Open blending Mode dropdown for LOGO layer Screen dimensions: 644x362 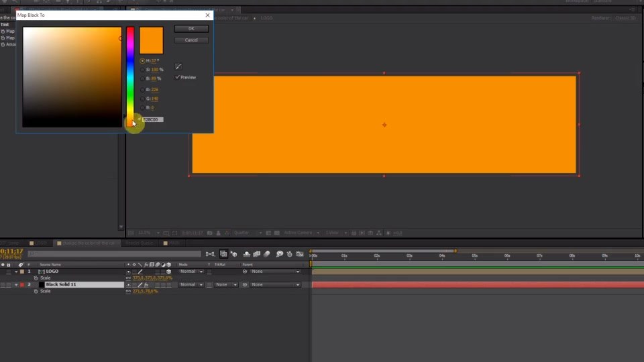[x=191, y=271]
